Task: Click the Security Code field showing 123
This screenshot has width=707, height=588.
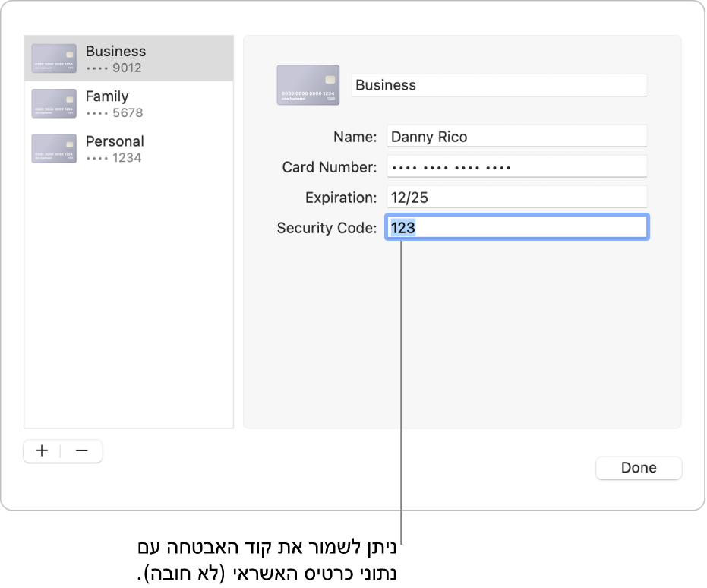Action: (516, 227)
